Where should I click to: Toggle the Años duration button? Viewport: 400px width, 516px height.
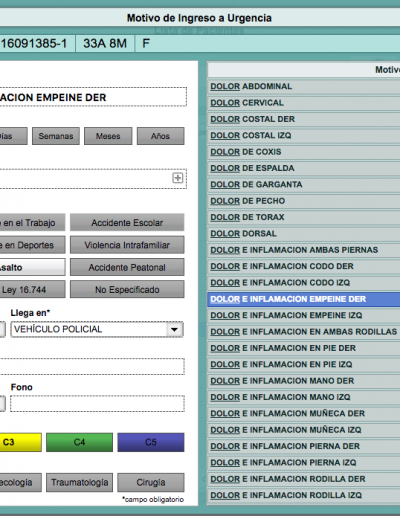(x=160, y=136)
